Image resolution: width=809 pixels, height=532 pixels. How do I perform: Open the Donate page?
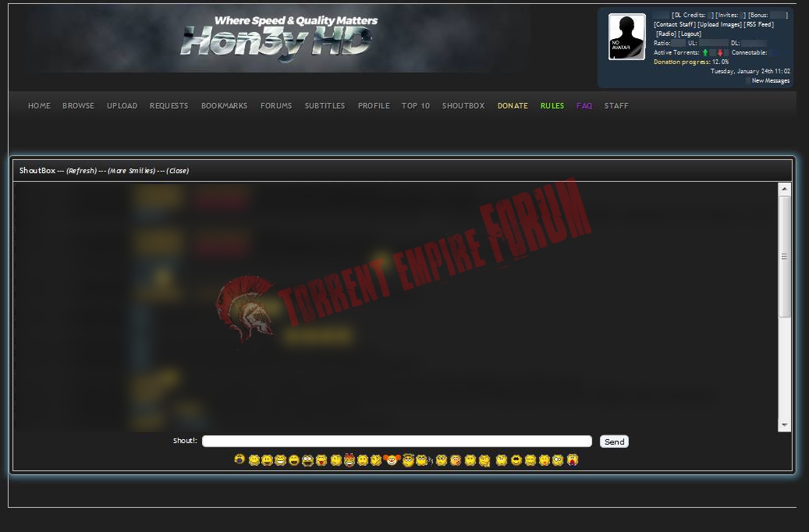[513, 106]
